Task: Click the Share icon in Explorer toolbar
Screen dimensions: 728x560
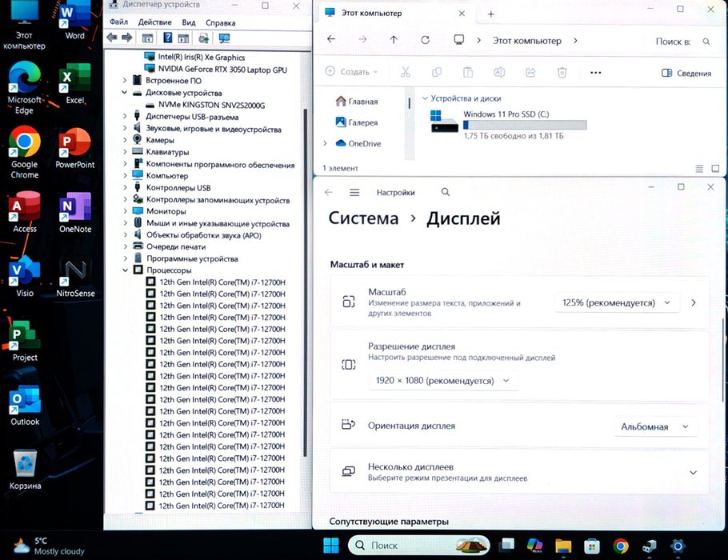Action: tap(530, 72)
